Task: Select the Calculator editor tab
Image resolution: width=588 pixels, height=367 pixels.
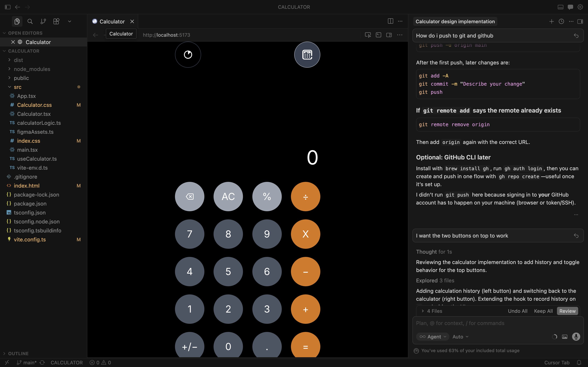Action: [x=112, y=21]
